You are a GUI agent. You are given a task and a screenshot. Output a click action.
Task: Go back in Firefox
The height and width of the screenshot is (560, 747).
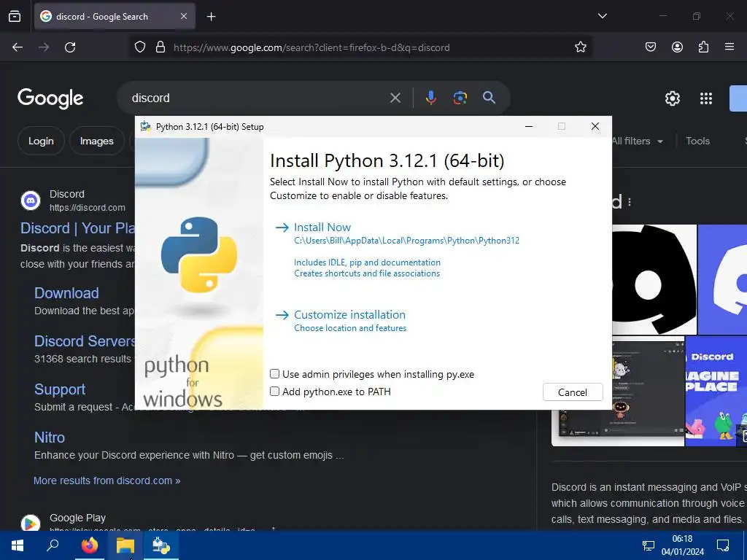(18, 47)
